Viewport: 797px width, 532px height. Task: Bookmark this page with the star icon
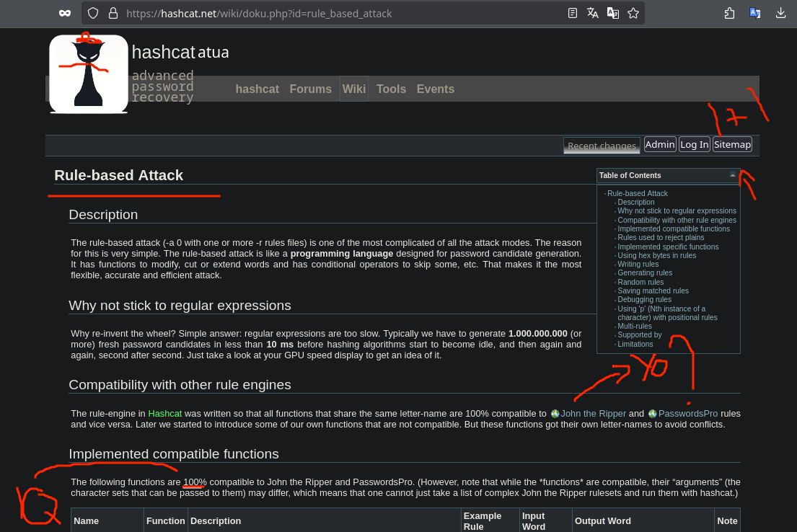pyautogui.click(x=633, y=13)
